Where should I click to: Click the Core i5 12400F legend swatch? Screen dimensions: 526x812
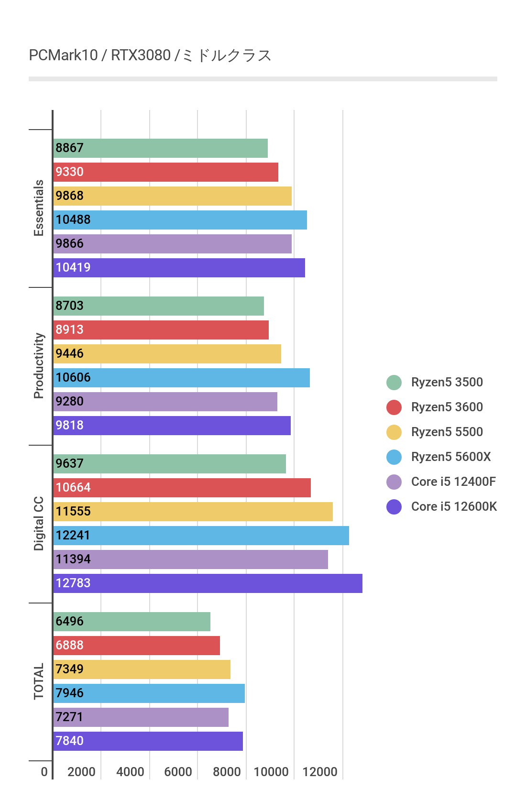[394, 482]
